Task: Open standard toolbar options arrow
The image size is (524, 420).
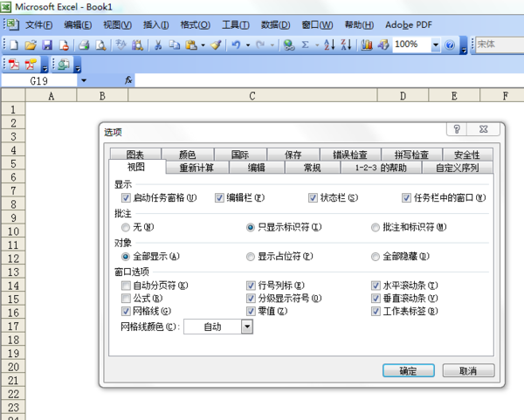Action: point(464,45)
